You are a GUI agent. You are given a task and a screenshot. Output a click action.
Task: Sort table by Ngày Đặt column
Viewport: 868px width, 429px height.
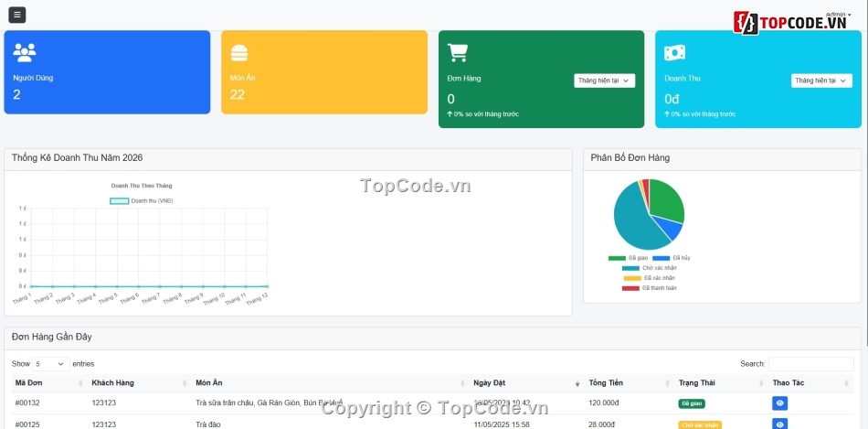[x=527, y=383]
